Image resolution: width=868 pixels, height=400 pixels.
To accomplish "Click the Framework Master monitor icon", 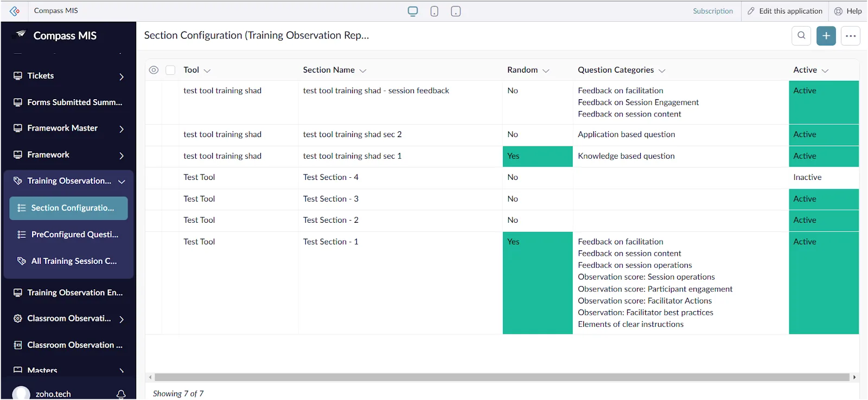I will point(18,128).
